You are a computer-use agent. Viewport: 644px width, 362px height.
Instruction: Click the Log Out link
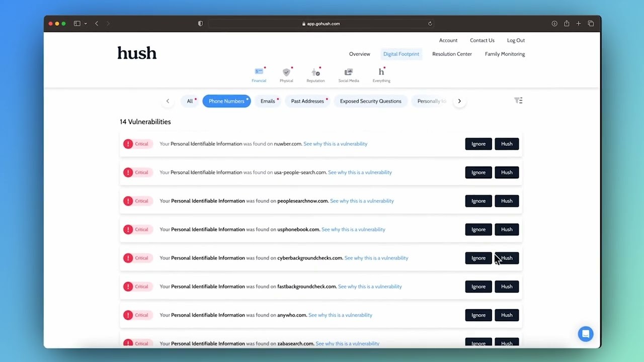pos(516,40)
